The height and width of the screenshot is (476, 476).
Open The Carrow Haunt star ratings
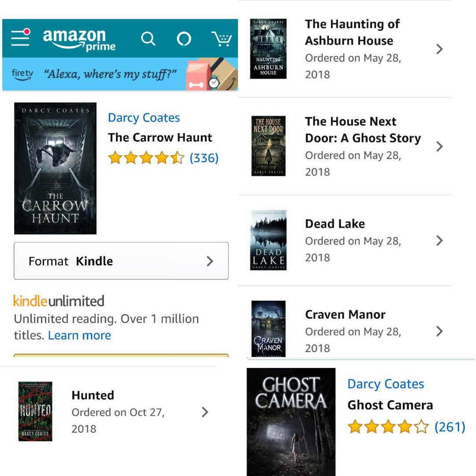pyautogui.click(x=146, y=158)
